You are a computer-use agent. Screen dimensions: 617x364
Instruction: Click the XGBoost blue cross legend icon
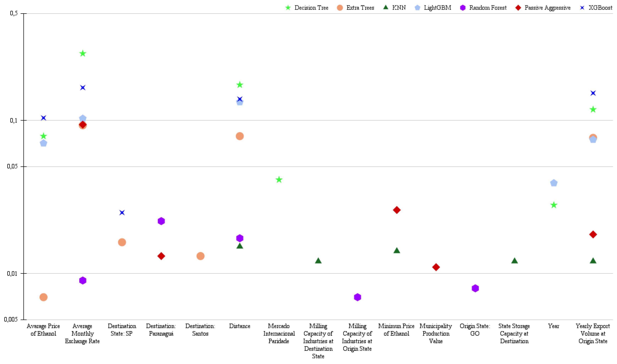pyautogui.click(x=582, y=8)
